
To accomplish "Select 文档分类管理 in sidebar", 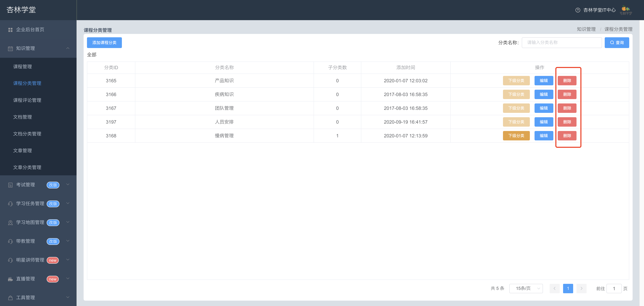I will (x=27, y=134).
